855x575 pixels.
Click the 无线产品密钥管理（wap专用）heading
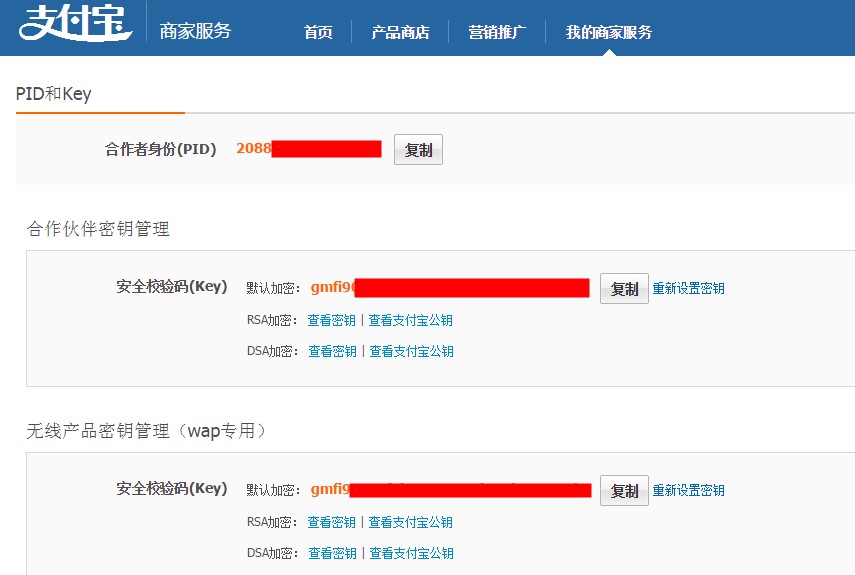[x=146, y=431]
